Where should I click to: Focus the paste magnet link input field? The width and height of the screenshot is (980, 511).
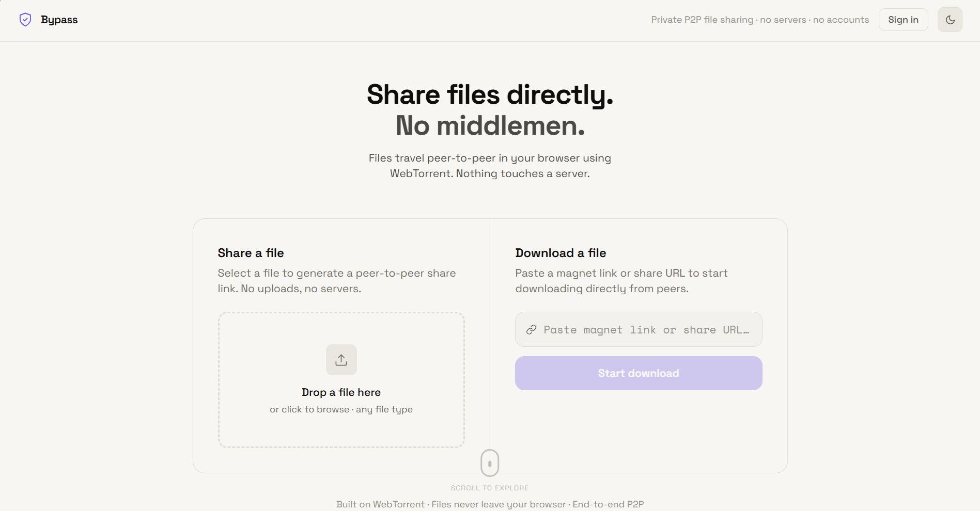pos(639,329)
